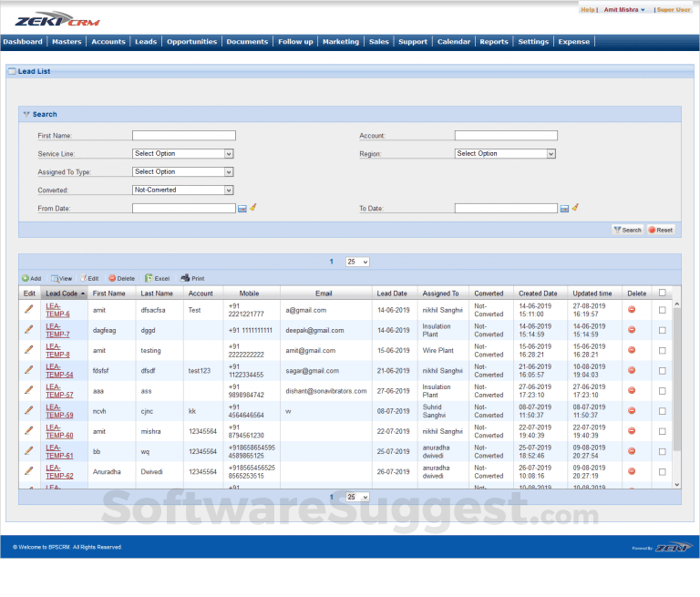The image size is (700, 597).
Task: Clear To Date with the broom icon
Action: 576,208
